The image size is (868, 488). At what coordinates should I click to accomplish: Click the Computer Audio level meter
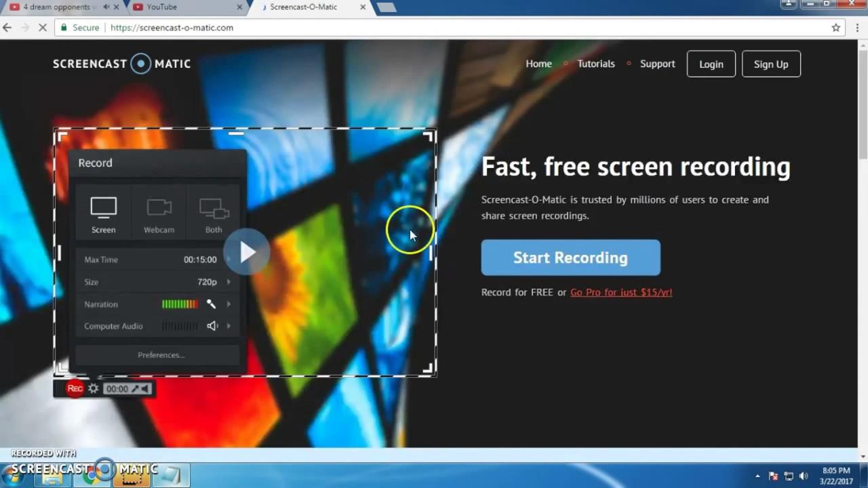[180, 326]
